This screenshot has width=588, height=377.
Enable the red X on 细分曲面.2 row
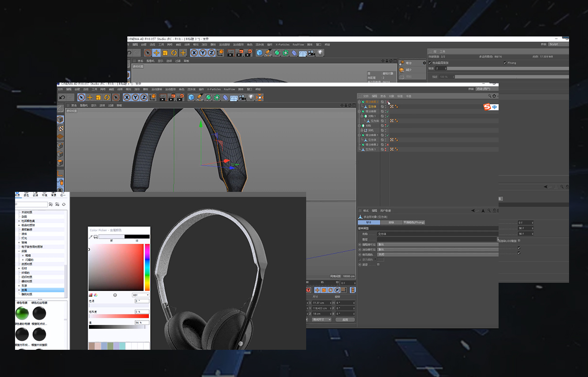click(387, 145)
